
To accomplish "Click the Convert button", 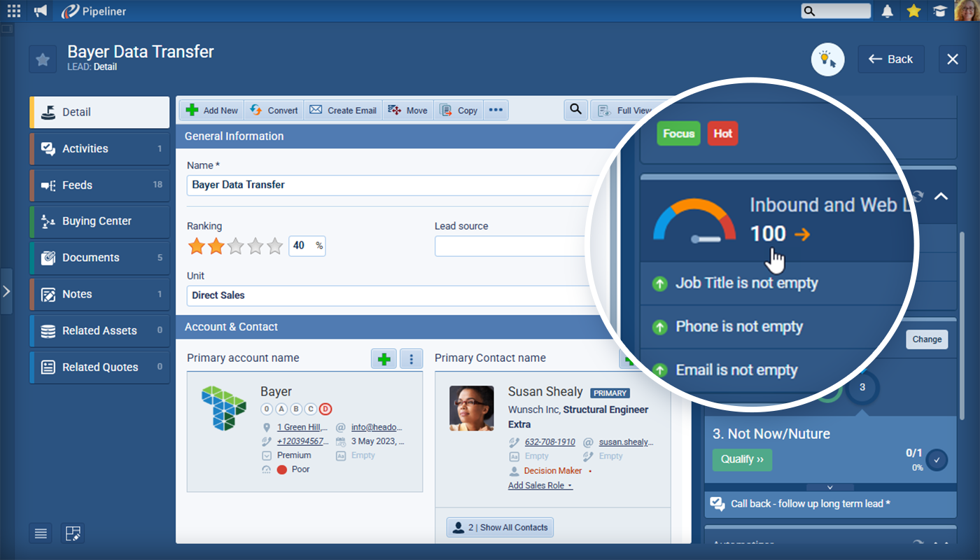I will 274,110.
